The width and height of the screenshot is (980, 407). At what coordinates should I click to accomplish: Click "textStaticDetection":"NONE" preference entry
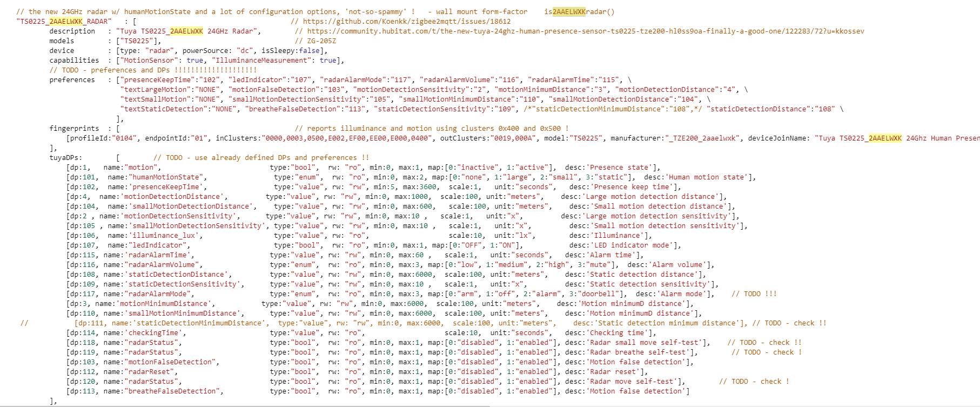pos(178,109)
